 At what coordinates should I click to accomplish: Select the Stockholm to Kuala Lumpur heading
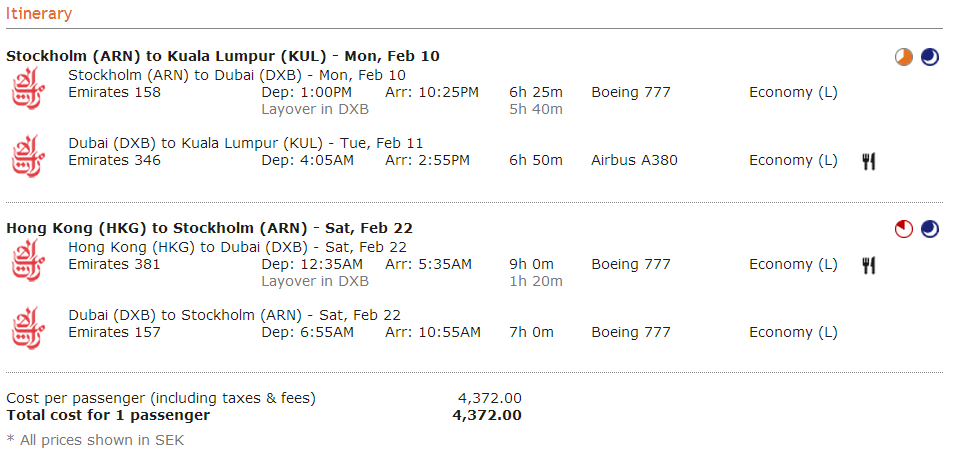[x=223, y=56]
